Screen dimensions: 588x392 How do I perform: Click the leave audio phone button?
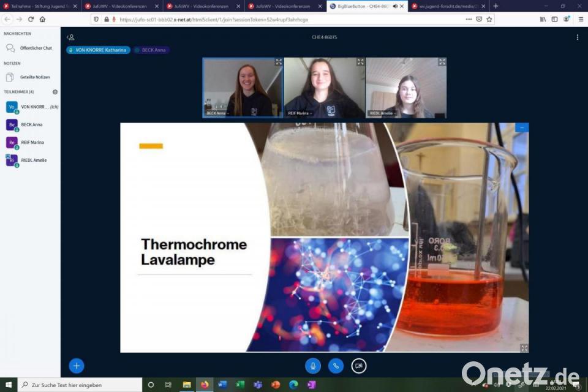pos(336,366)
